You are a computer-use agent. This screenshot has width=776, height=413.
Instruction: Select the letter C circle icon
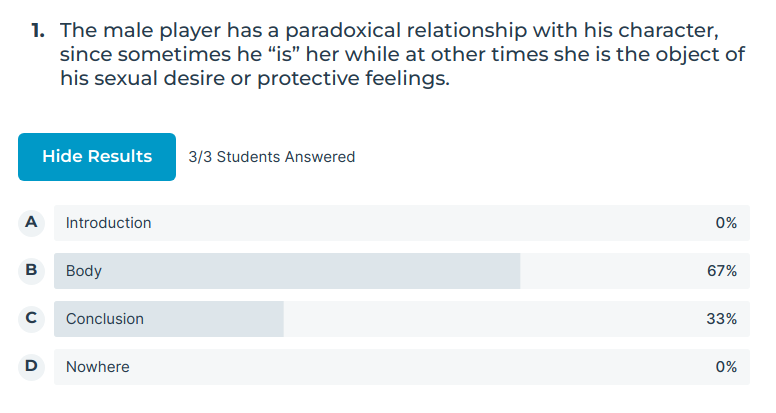31,319
